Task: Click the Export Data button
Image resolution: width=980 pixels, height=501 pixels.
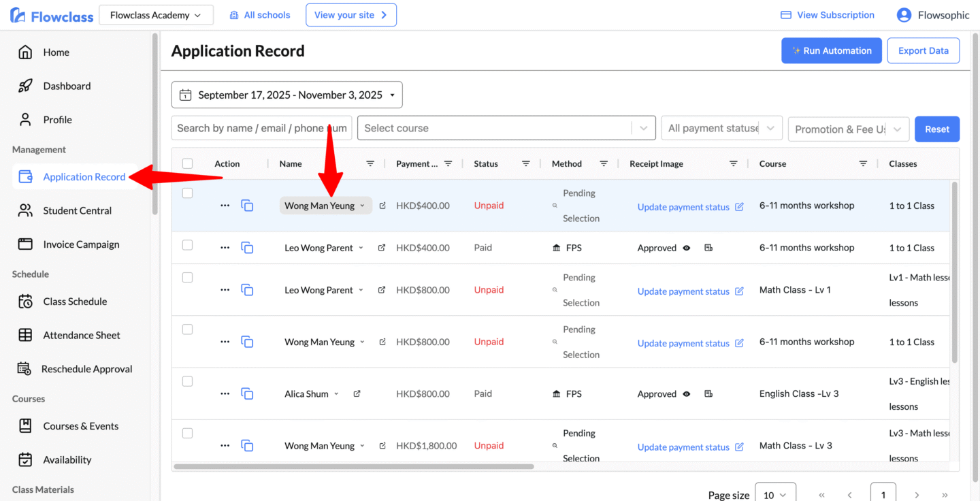Action: point(923,51)
